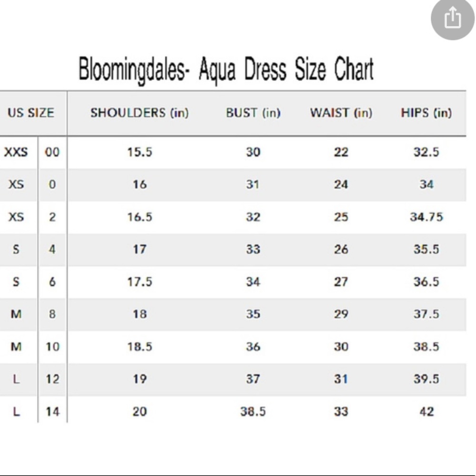Viewport: 476px width, 476px height.
Task: Select the WAIST (in) column header
Action: tap(341, 113)
